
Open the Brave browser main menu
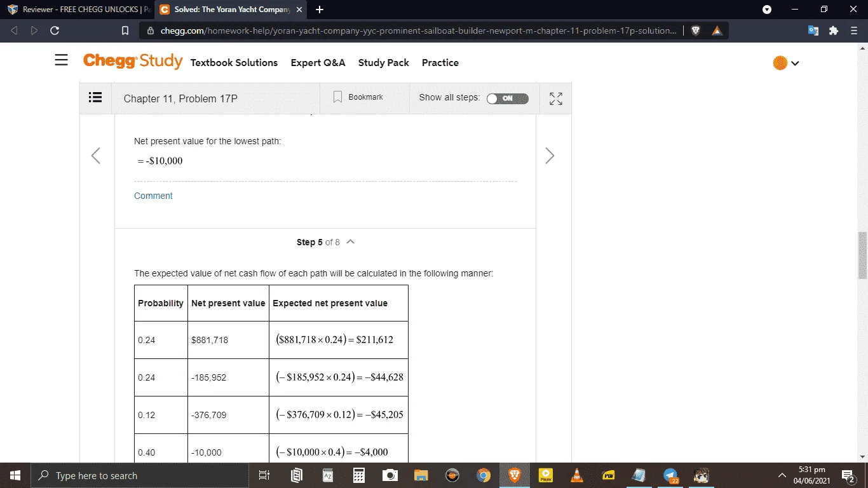point(854,30)
